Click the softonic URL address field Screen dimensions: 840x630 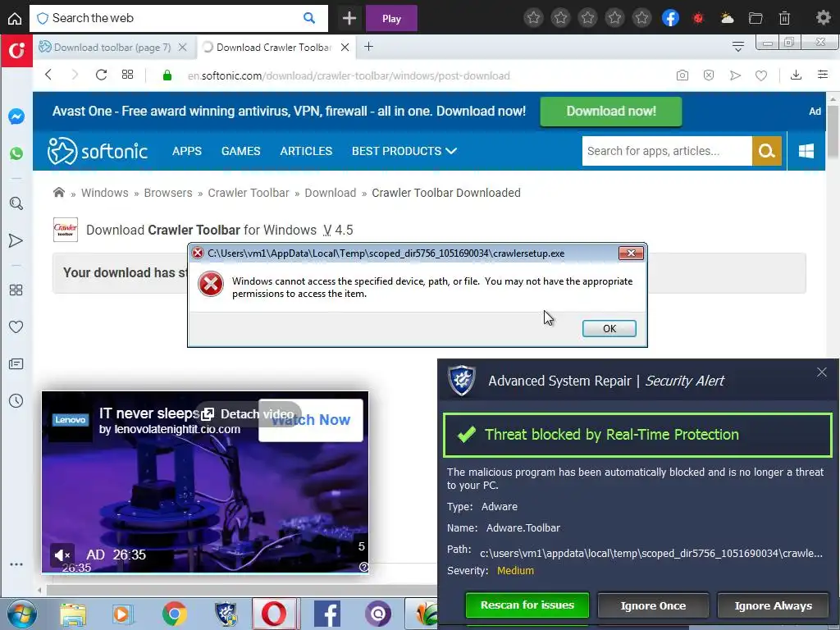tap(348, 75)
